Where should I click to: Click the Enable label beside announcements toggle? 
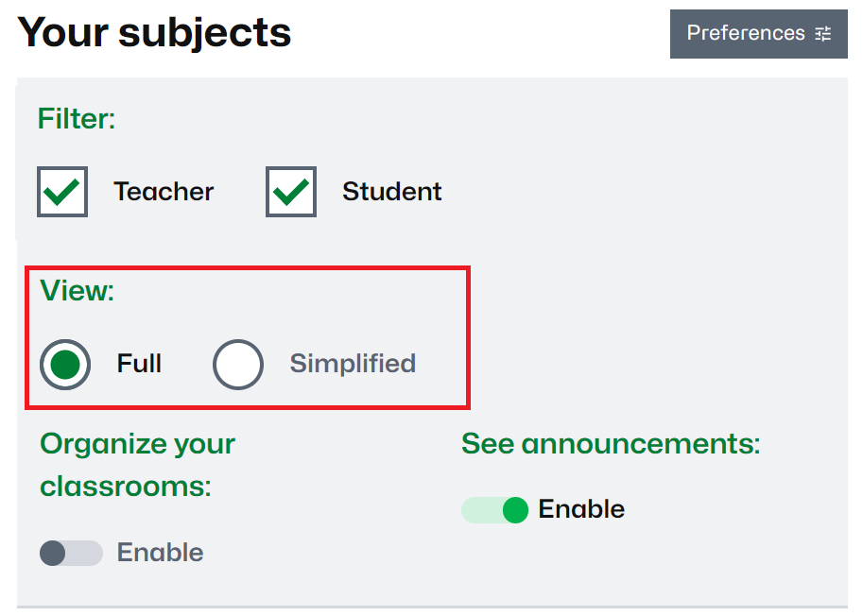581,508
